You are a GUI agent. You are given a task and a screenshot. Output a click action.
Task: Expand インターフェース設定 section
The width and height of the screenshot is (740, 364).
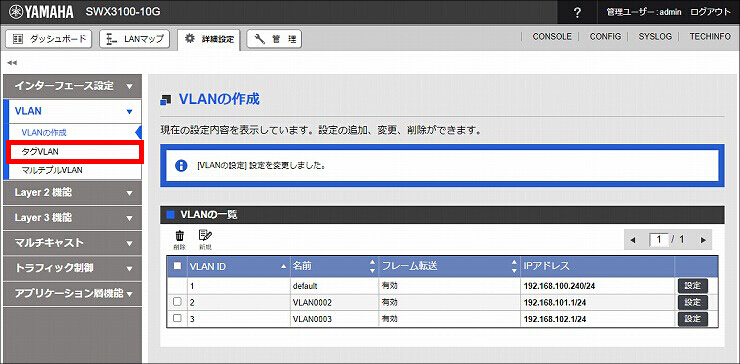[72, 86]
